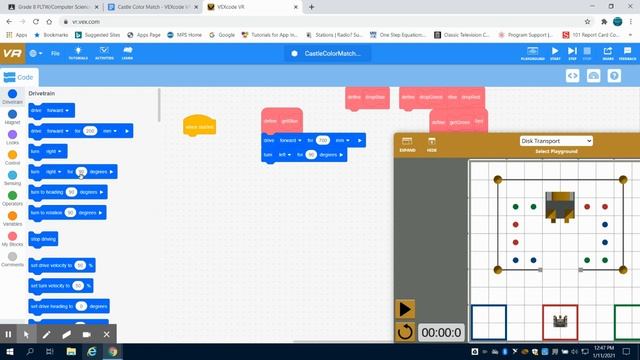Open the MPS Home bookmark

coord(184,35)
